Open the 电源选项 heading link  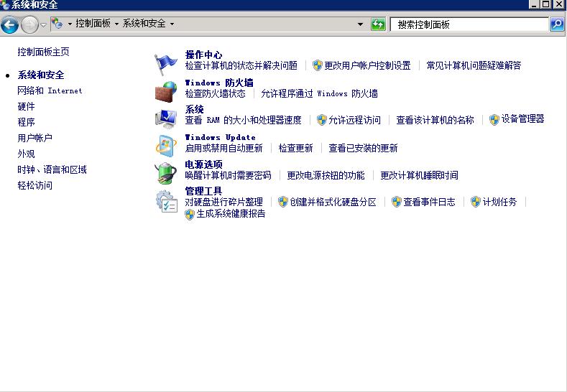(203, 164)
